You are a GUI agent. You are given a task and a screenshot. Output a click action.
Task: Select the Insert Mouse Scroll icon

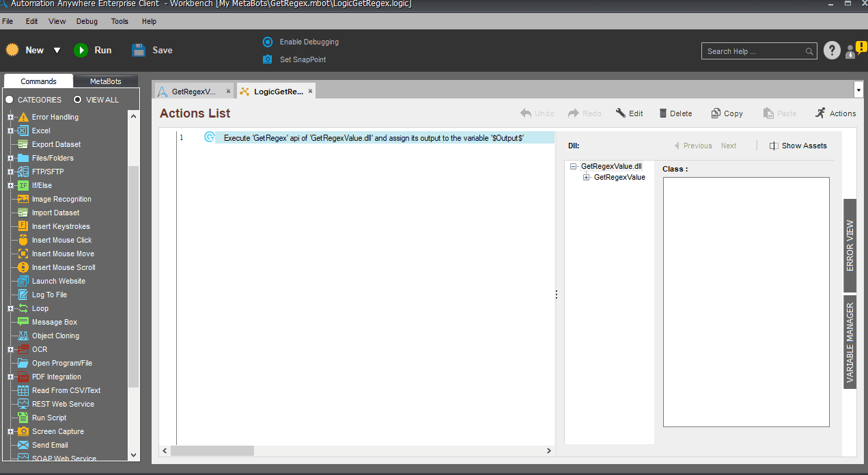click(x=23, y=267)
